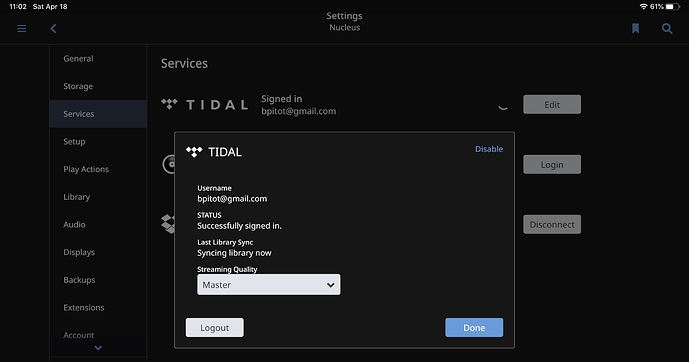Click the Disable link in the TIDAL dialog
The height and width of the screenshot is (362, 689).
pos(489,149)
